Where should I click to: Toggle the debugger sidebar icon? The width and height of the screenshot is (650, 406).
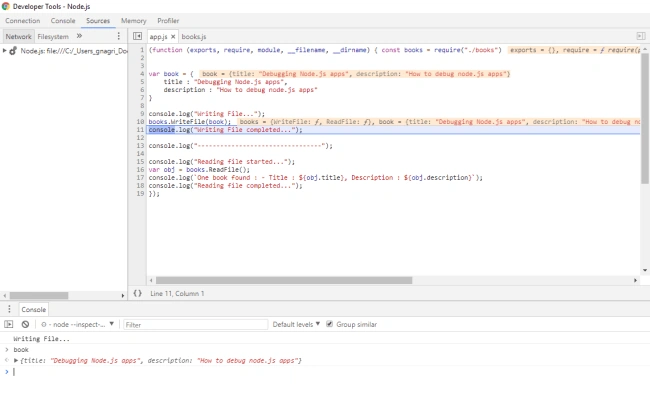[640, 36]
